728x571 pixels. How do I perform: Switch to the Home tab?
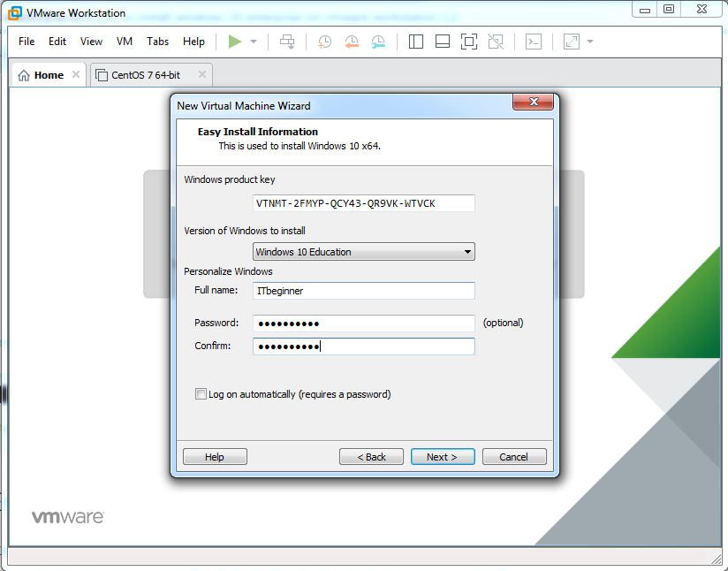pos(49,75)
